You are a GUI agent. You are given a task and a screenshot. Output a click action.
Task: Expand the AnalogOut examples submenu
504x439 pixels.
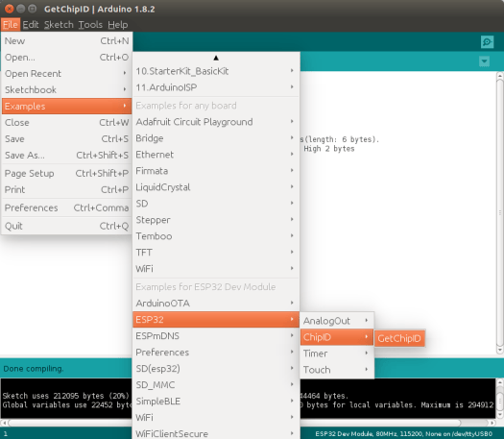[337, 321]
